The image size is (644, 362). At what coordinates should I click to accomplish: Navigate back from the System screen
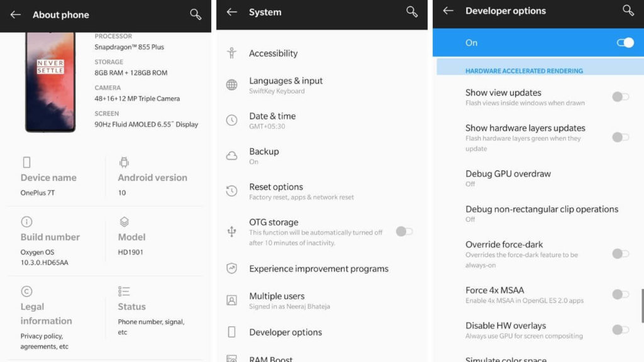coord(232,11)
